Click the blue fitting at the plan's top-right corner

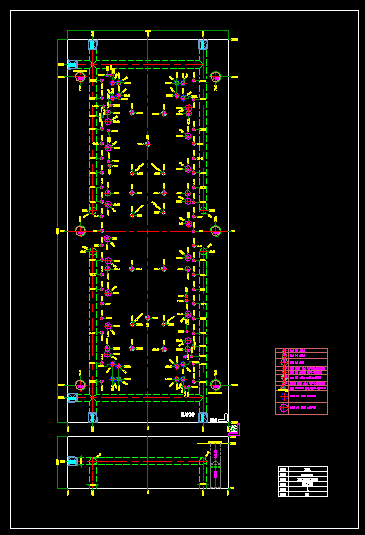pyautogui.click(x=203, y=45)
